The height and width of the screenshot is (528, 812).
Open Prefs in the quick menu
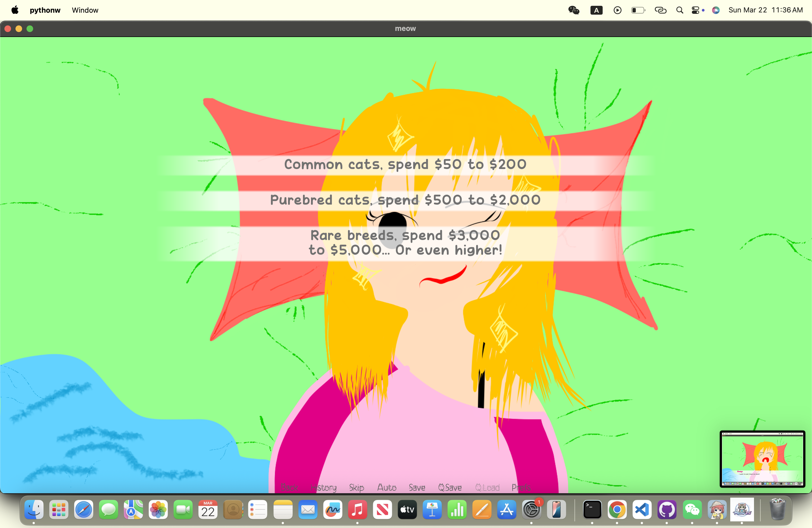(x=521, y=487)
